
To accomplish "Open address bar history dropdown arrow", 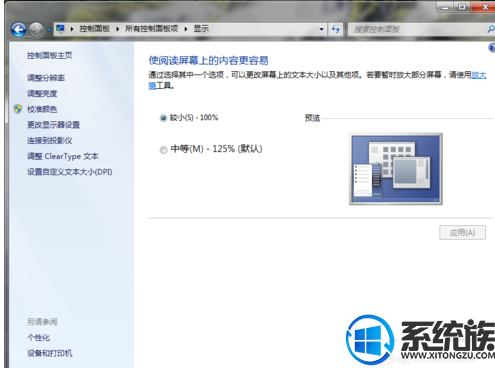I will tap(321, 29).
